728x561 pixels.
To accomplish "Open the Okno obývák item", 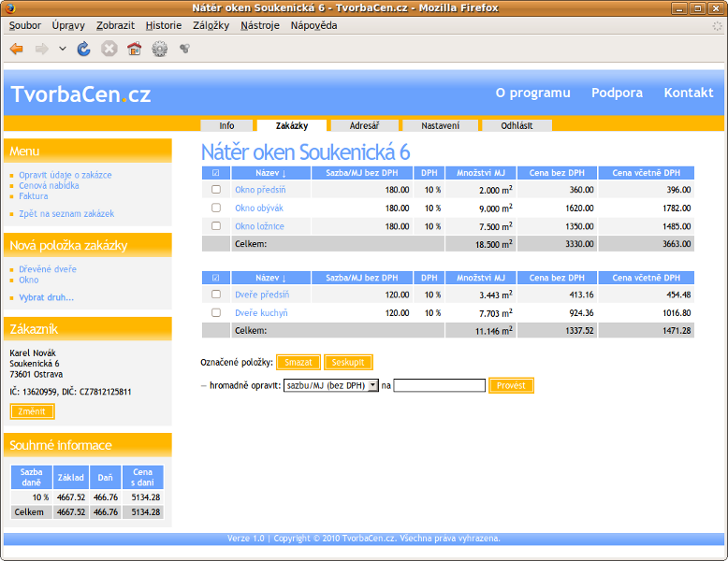I will point(259,209).
